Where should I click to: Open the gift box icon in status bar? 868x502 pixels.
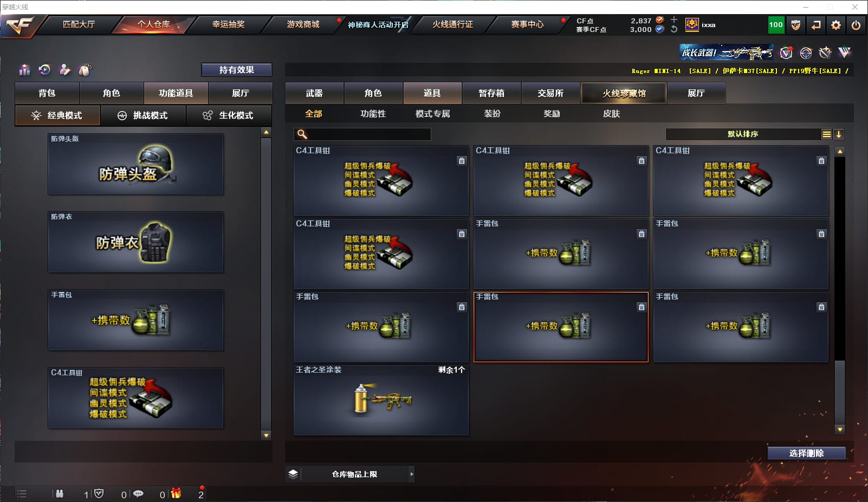[176, 493]
